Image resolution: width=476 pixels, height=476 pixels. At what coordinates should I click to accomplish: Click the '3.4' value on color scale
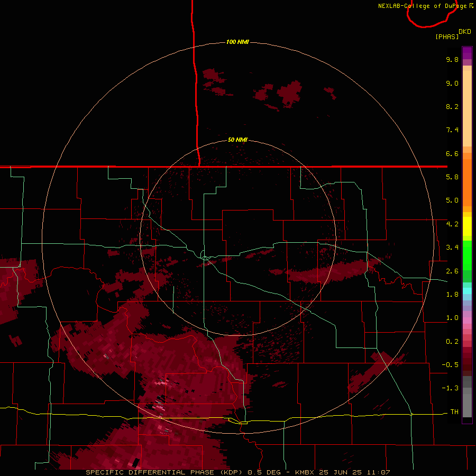pos(452,248)
